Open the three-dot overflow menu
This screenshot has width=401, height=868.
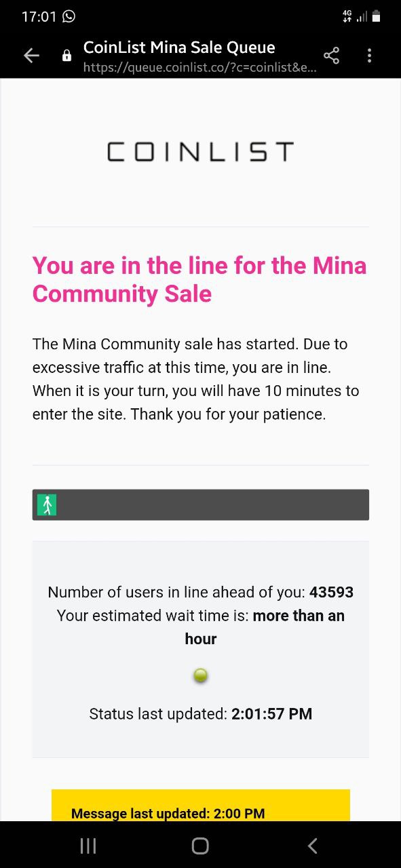click(x=369, y=56)
